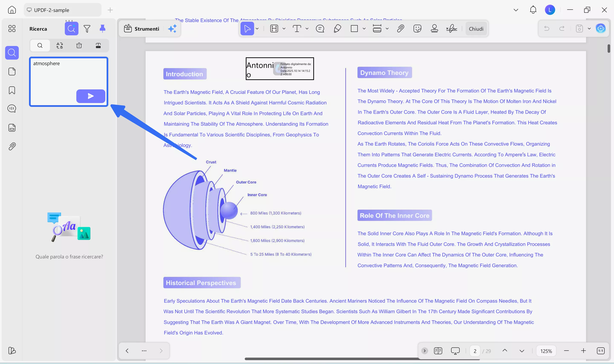This screenshot has height=364, width=614.
Task: Submit the atmosphere search with arrow button
Action: coord(91,96)
